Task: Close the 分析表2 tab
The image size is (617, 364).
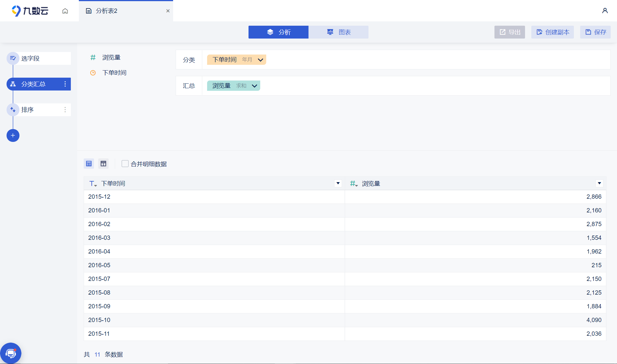Action: (168, 11)
